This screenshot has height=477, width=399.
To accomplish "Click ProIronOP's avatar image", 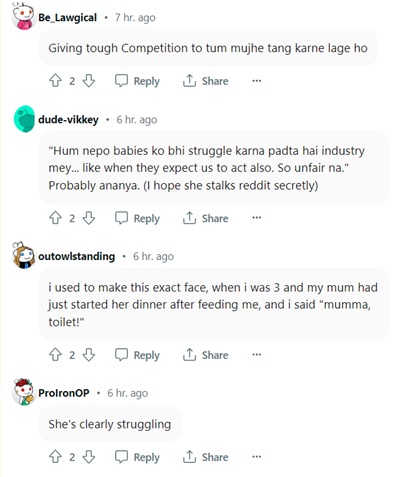I will [x=23, y=392].
